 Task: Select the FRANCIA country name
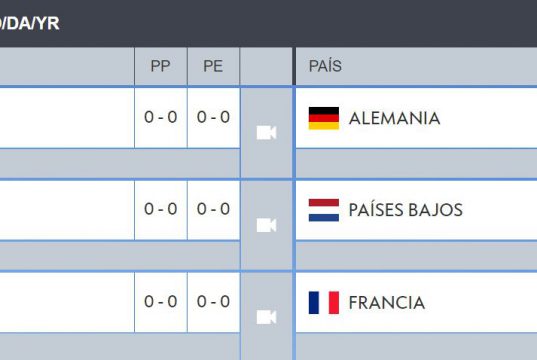tap(387, 303)
